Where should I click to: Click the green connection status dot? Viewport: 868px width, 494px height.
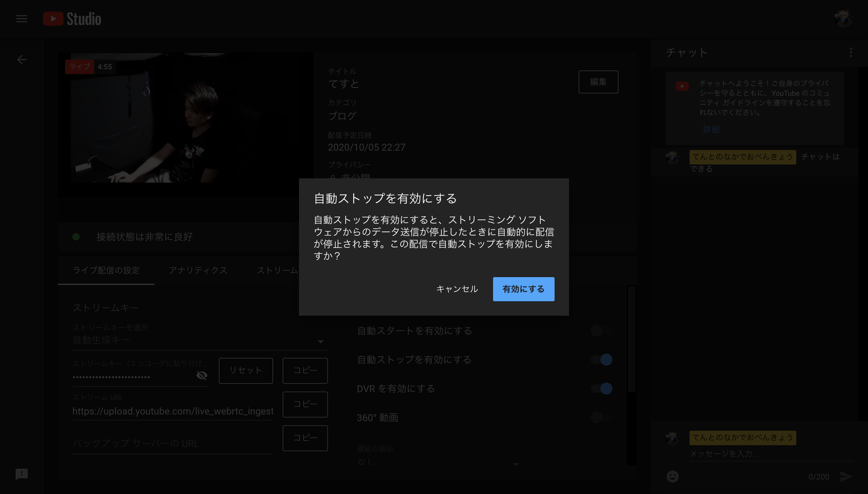[x=76, y=237]
